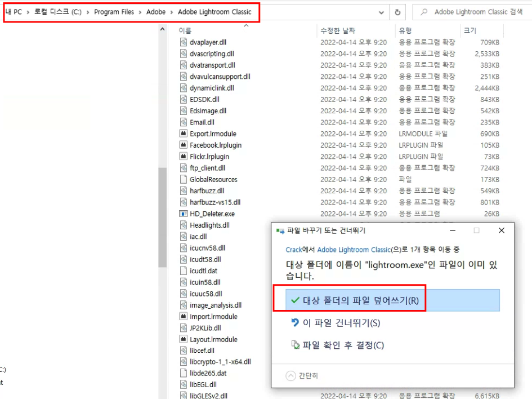Screen dimensions: 532x399
Task: Select EdsImage.dll file name
Action: click(208, 110)
